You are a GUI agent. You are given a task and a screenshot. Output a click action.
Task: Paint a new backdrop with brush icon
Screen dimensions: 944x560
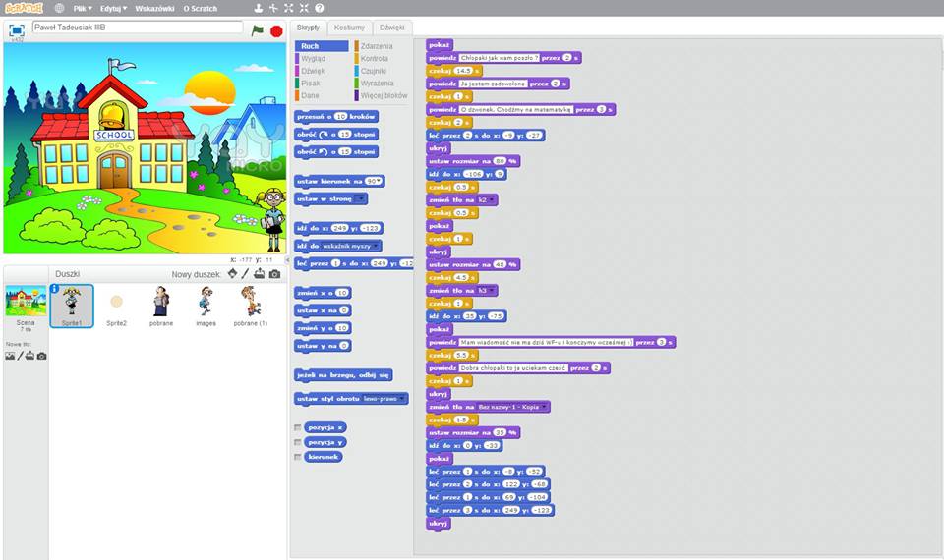pyautogui.click(x=19, y=356)
